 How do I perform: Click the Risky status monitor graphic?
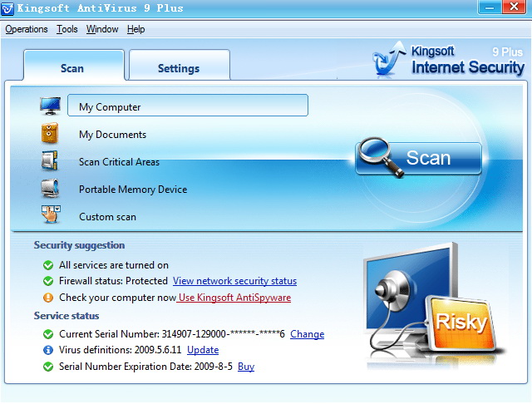[x=433, y=303]
